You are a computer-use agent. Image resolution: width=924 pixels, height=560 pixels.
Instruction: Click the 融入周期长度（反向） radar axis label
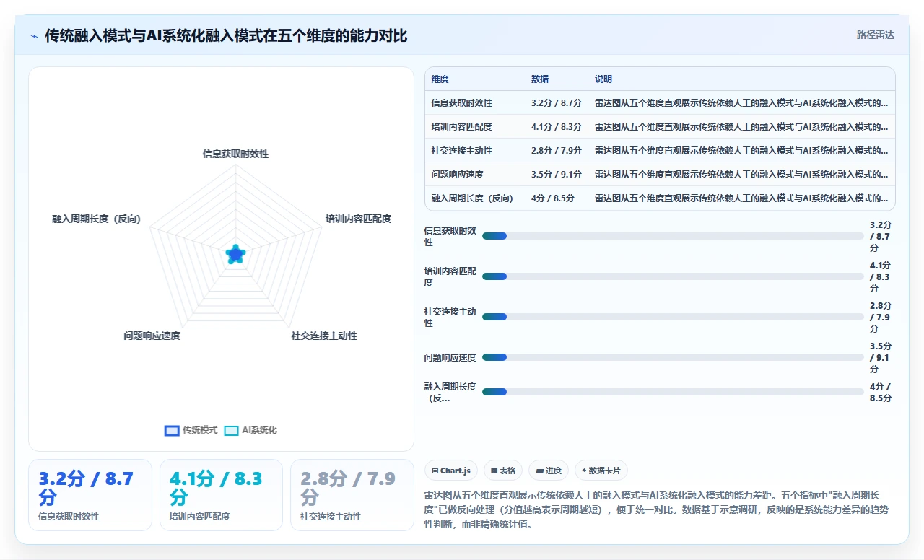(x=97, y=219)
